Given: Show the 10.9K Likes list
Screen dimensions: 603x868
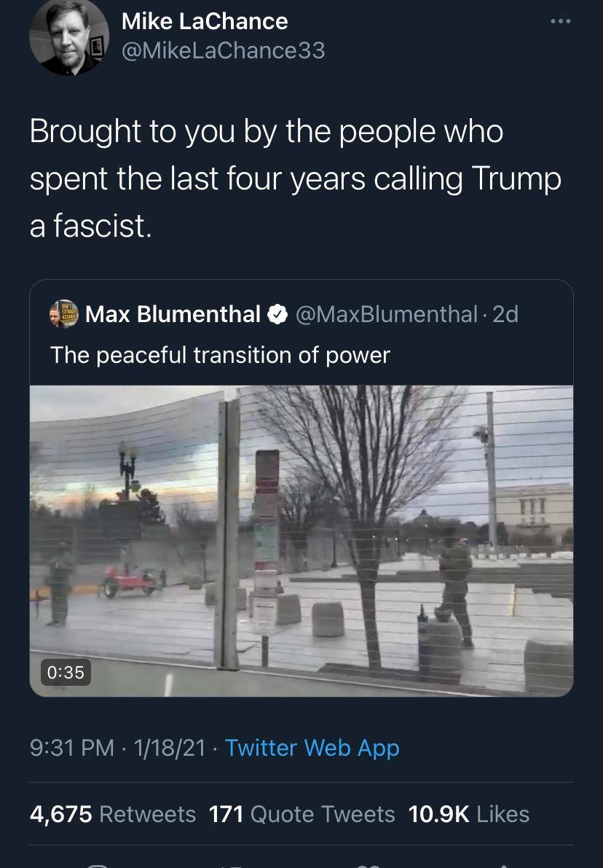Looking at the screenshot, I should pyautogui.click(x=469, y=814).
